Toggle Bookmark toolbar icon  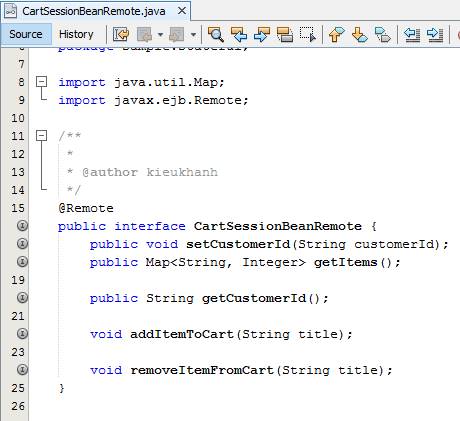pos(383,34)
